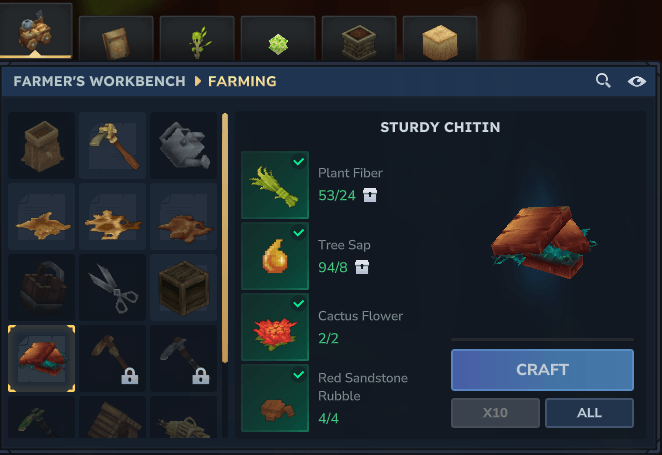Select the scissors recipe
Viewport: 662px width, 455px height.
(x=113, y=287)
